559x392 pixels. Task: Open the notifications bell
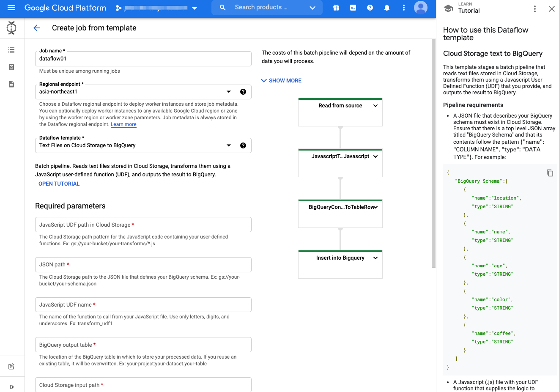pos(387,8)
